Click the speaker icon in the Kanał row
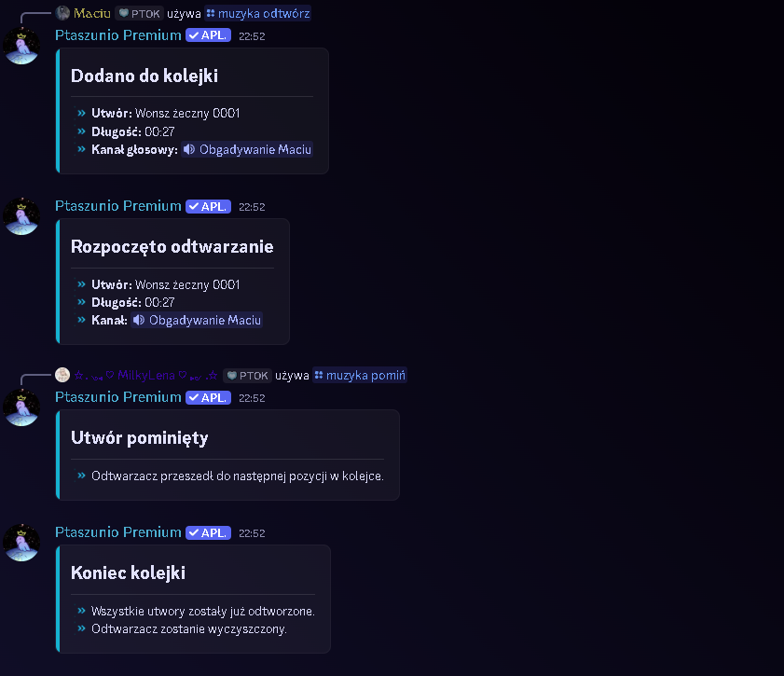 (138, 320)
